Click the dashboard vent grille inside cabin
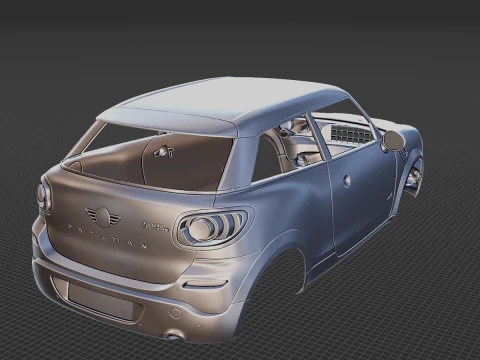 point(350,133)
